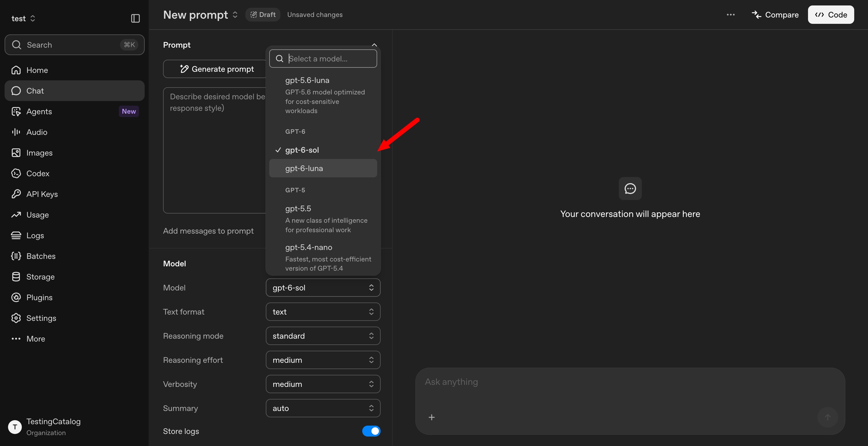Viewport: 868px width, 446px height.
Task: Select gpt-6-sol in model list
Action: (x=323, y=150)
